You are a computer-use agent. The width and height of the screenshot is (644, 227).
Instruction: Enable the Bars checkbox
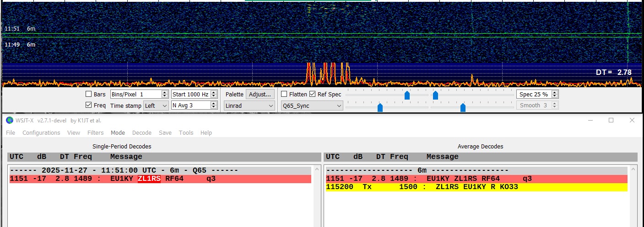[x=89, y=95]
